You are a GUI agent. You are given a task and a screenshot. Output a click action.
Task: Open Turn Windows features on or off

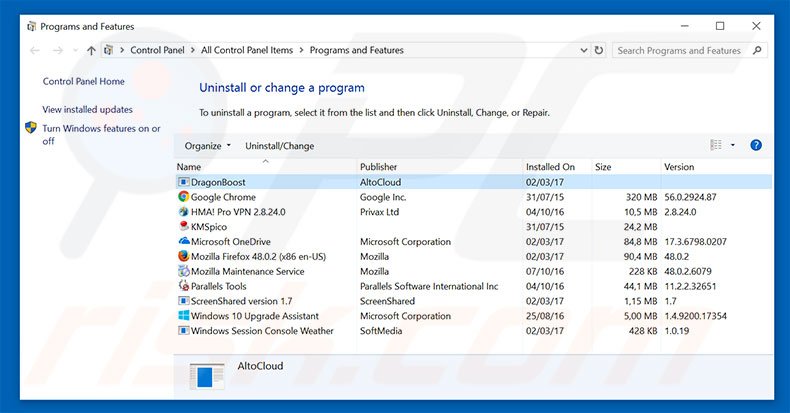(x=101, y=134)
